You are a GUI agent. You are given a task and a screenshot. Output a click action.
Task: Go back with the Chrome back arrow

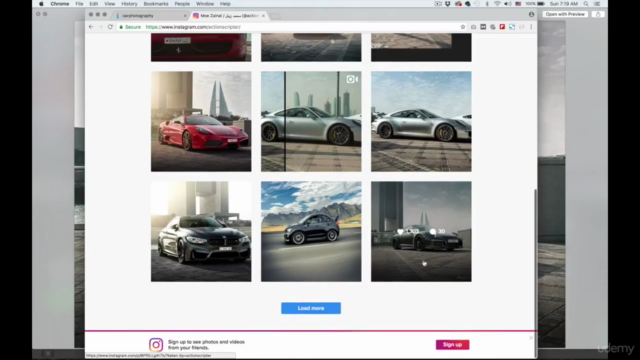pos(91,27)
